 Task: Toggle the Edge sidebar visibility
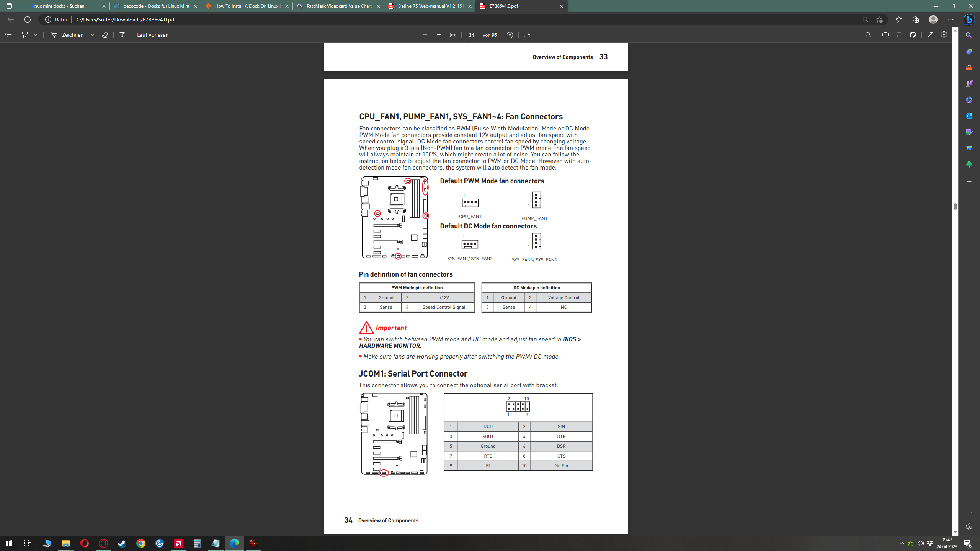[x=969, y=511]
